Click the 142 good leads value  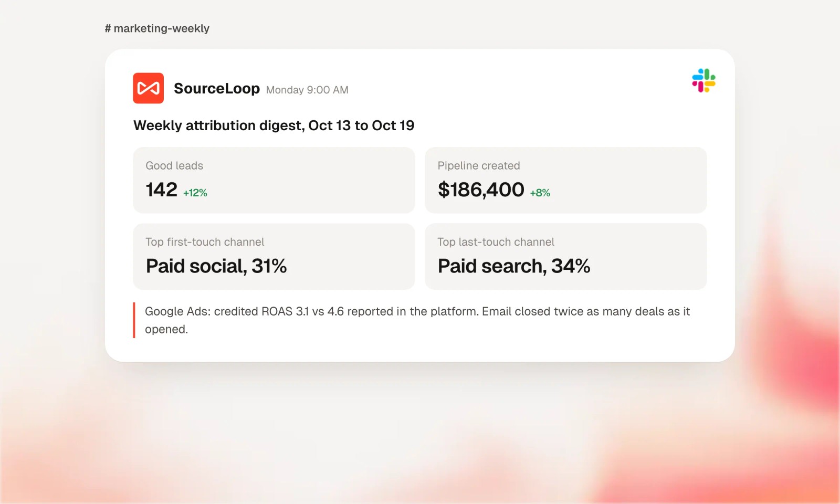(162, 190)
